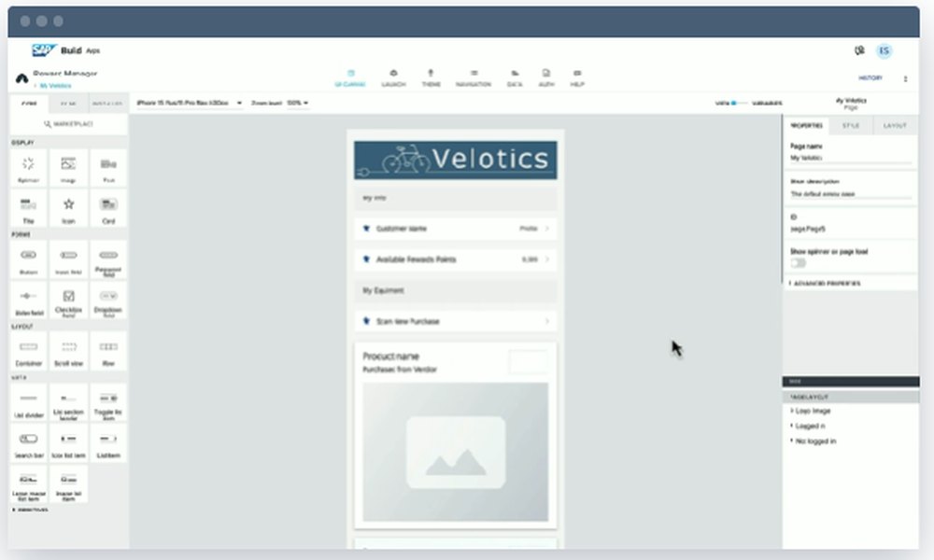Viewport: 934px width, 560px height.
Task: Click the Customer Name list row
Action: [x=456, y=229]
